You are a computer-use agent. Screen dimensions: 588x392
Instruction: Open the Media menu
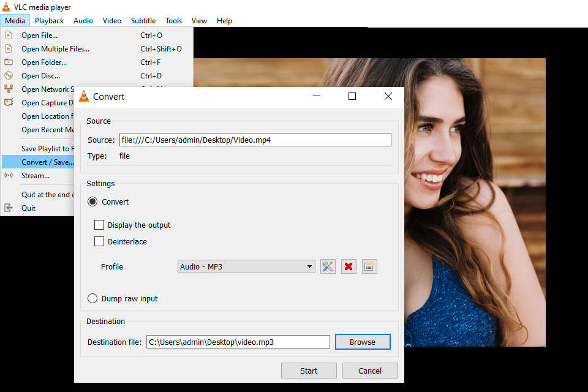pyautogui.click(x=15, y=21)
